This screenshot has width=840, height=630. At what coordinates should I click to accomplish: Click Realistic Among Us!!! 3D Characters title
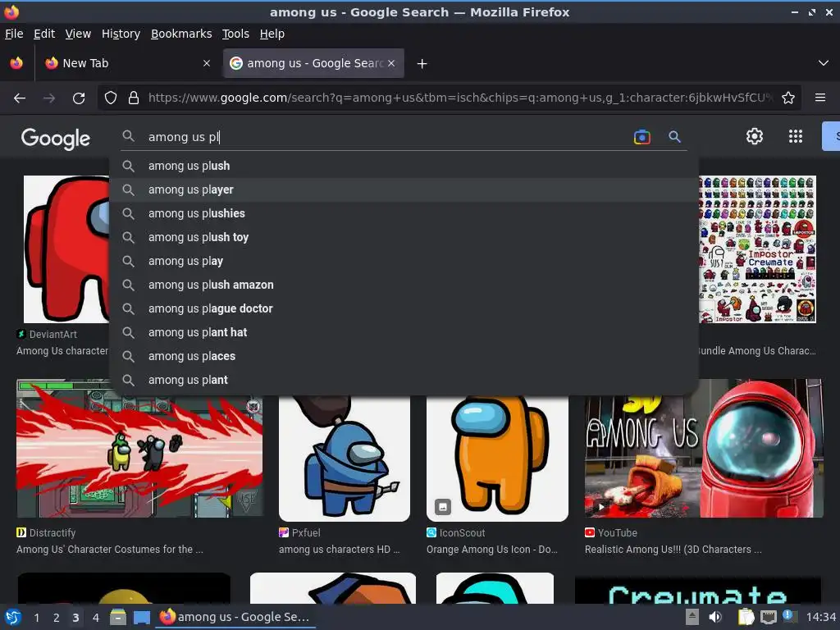point(673,550)
